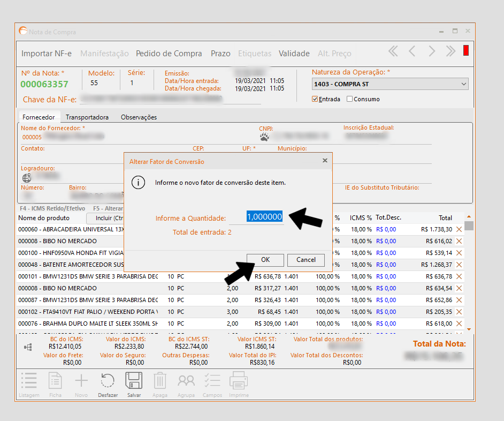This screenshot has width=504, height=421.
Task: Click the F4 - ICMS Retido/Efetivo label
Action: coord(52,208)
